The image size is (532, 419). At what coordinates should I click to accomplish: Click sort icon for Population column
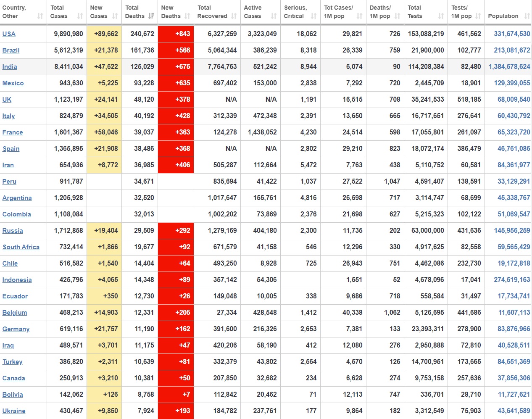(x=527, y=16)
